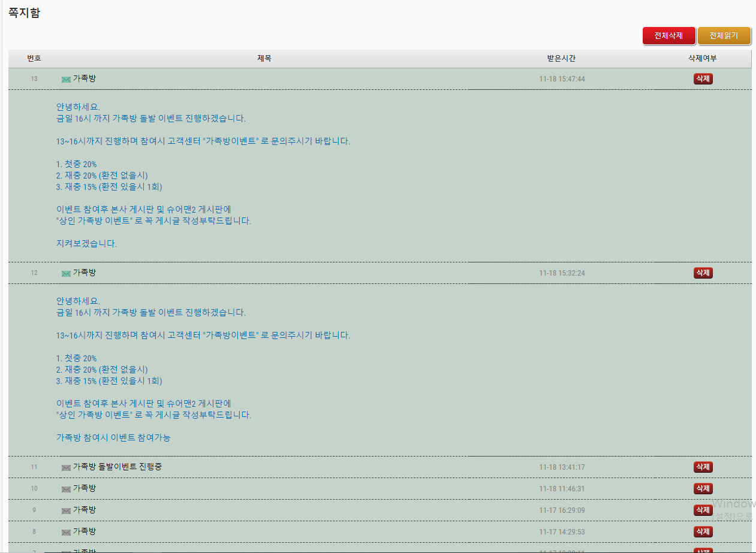
Task: Collapse message 13 titled 가족방
Action: 85,79
